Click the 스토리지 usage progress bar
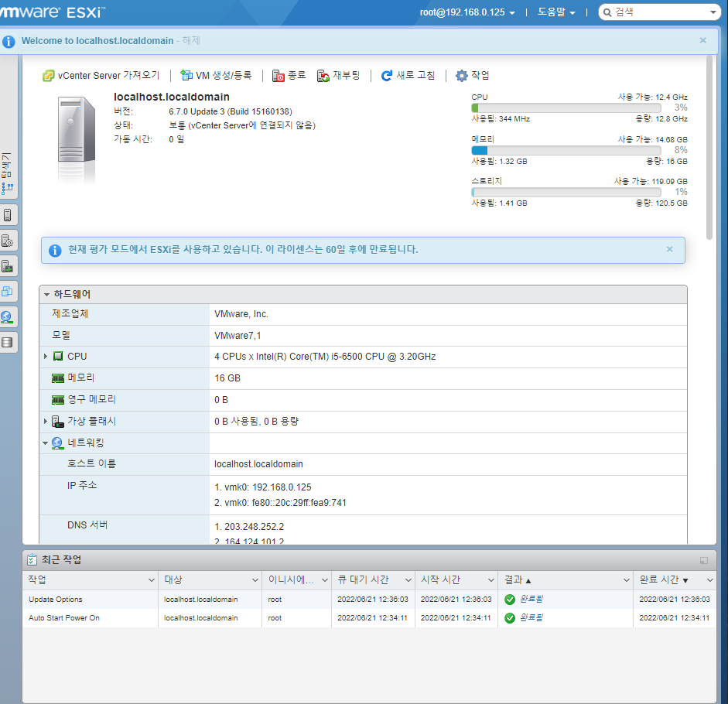This screenshot has height=704, width=728. 566,193
